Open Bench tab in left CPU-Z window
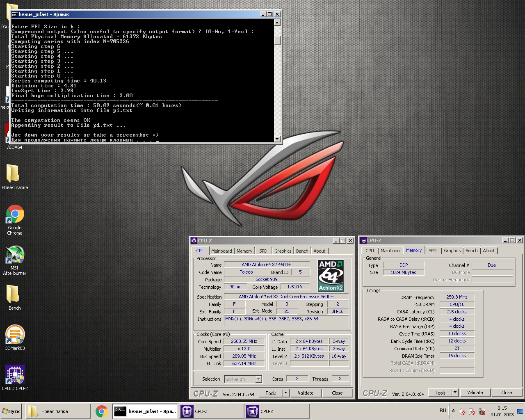This screenshot has width=525, height=420. click(x=302, y=251)
